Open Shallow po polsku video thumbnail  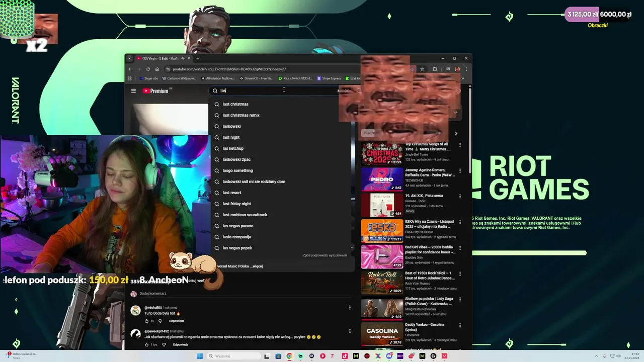point(382,308)
